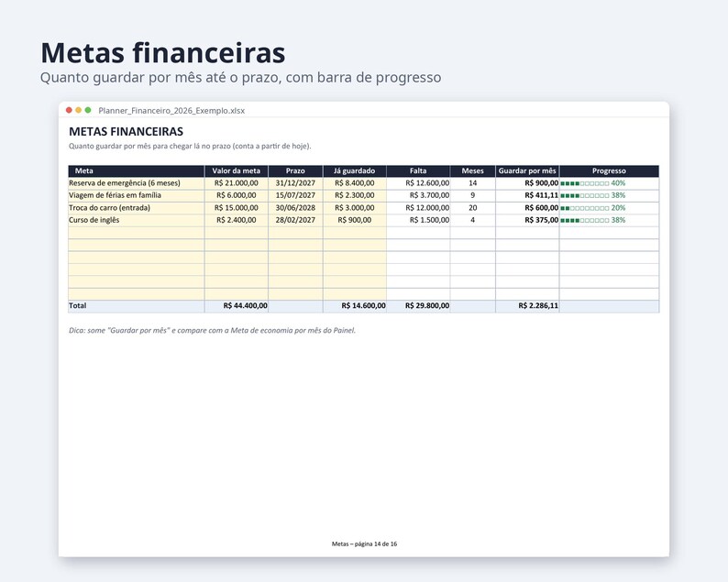Select the Meses column header
728x582 pixels.
point(472,170)
